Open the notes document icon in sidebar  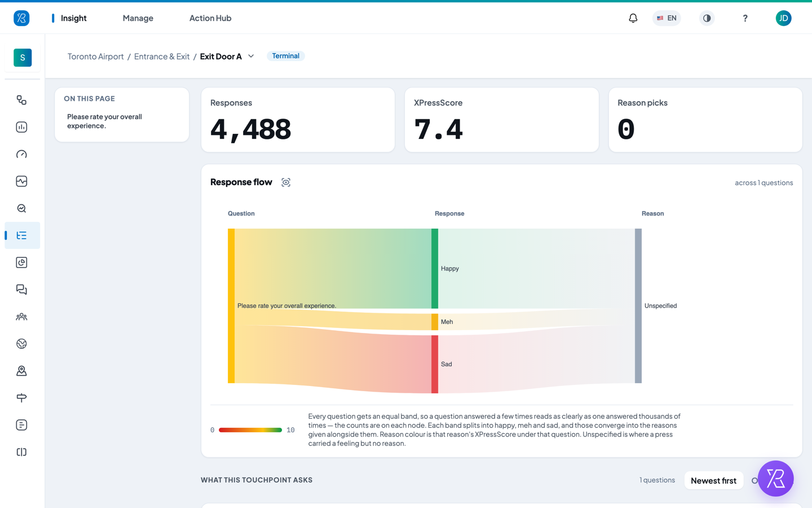[21, 425]
